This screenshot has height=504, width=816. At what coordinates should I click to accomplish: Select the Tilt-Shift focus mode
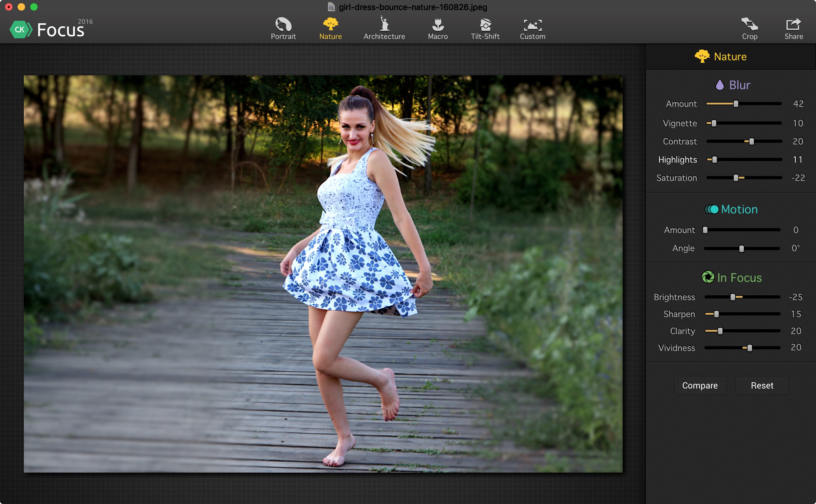point(486,29)
